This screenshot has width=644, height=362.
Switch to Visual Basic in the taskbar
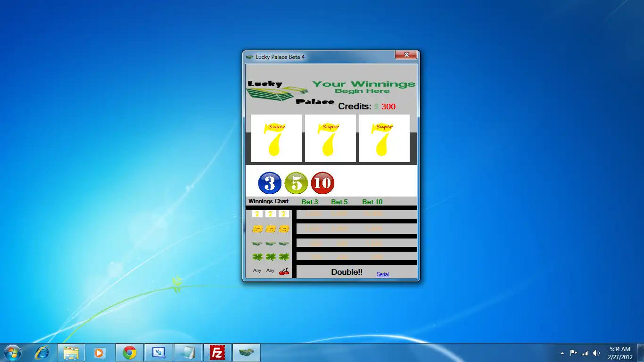pyautogui.click(x=159, y=353)
